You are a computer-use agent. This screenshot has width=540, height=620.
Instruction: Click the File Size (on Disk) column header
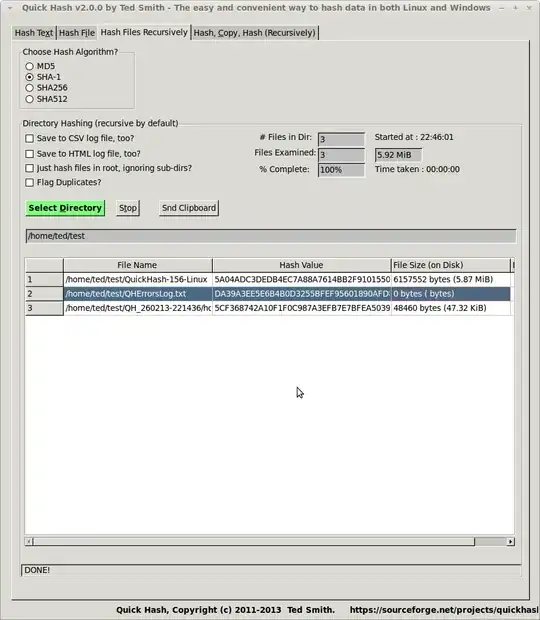[451, 265]
